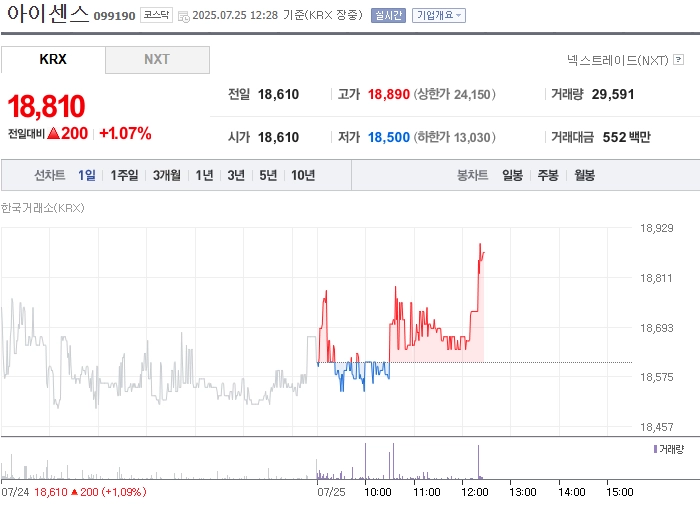Click the 15:00 time axis label
This screenshot has width=700, height=505.
click(620, 492)
